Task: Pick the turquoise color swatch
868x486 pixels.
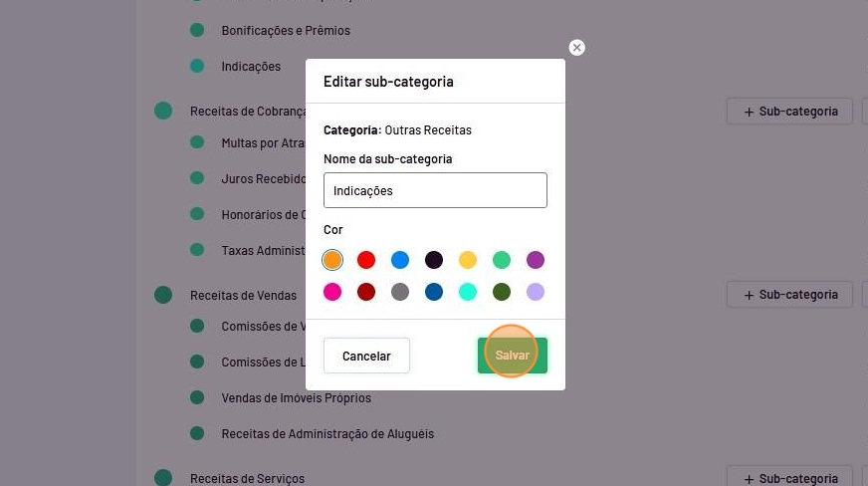Action: coord(468,292)
